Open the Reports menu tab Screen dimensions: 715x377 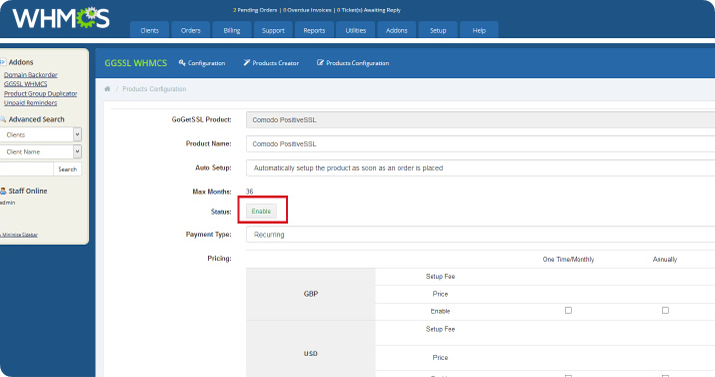[314, 30]
